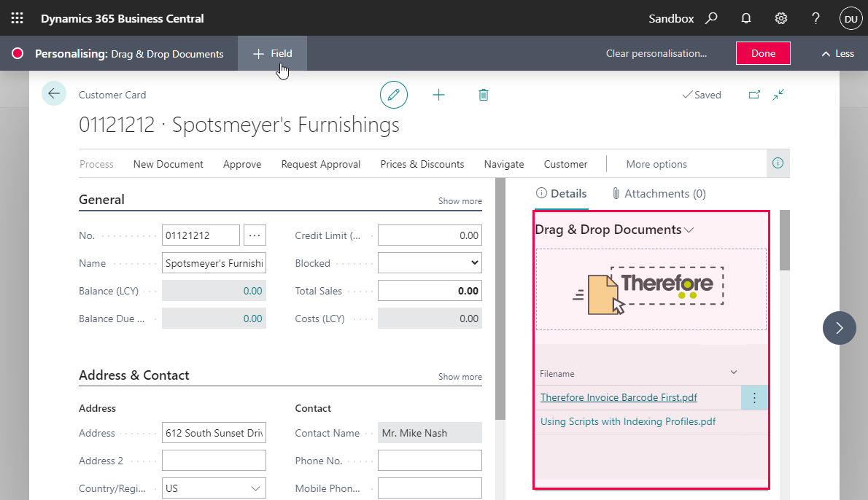Click the pencil edit icon
This screenshot has width=868, height=500.
click(394, 95)
